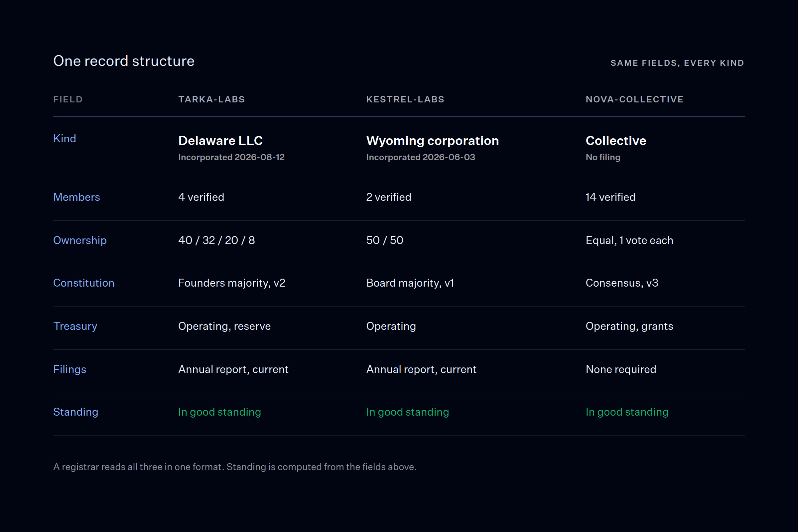The width and height of the screenshot is (798, 532).
Task: Click the registrar footnote sentence
Action: click(235, 467)
